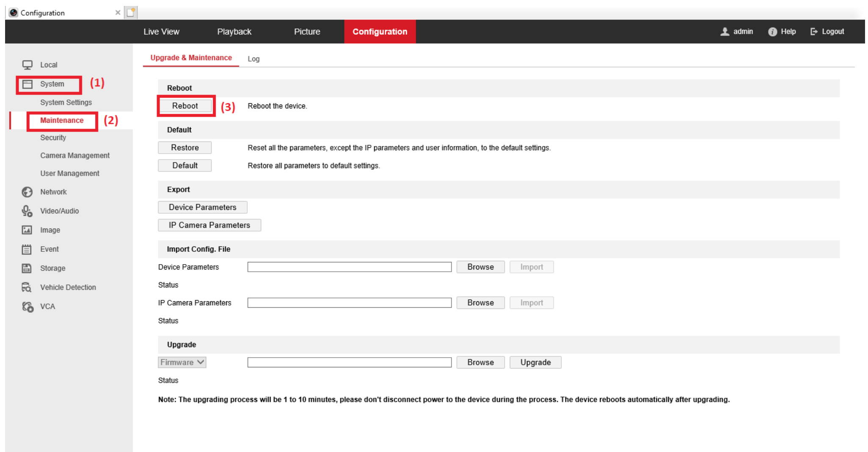Select Maintenance in sidebar
868x452 pixels.
(x=62, y=120)
